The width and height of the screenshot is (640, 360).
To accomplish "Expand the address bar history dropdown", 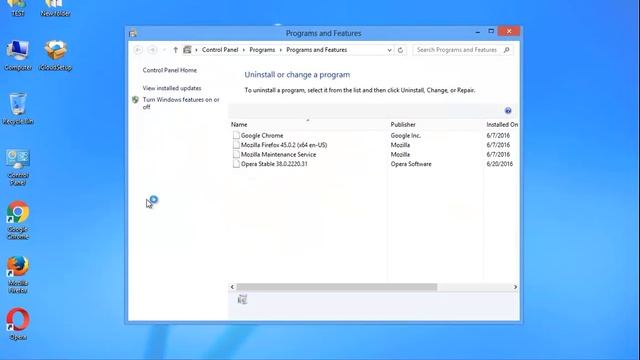I will click(x=389, y=50).
